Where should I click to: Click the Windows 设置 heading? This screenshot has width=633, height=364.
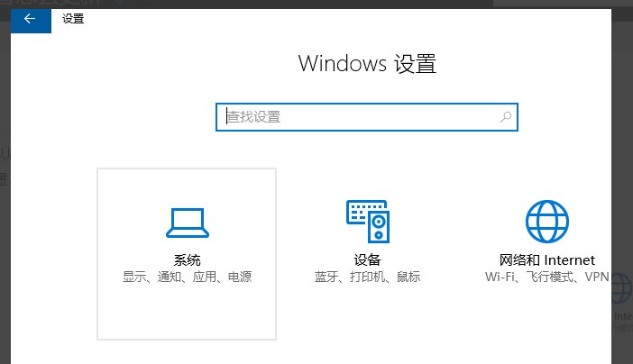coord(367,64)
